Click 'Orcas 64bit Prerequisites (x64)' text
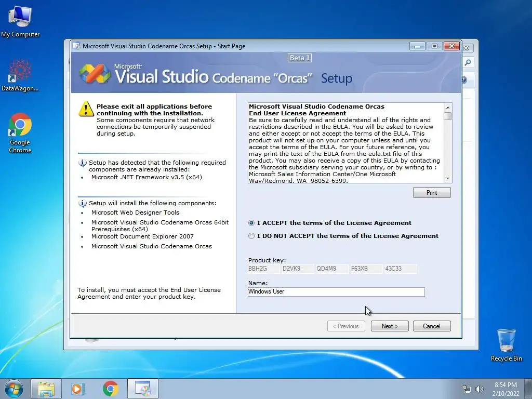The image size is (532, 399). [160, 225]
